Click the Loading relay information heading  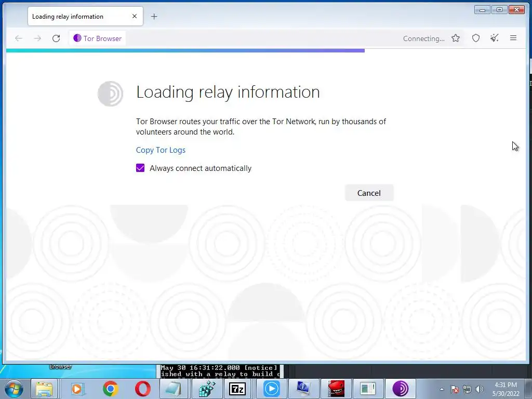point(228,92)
